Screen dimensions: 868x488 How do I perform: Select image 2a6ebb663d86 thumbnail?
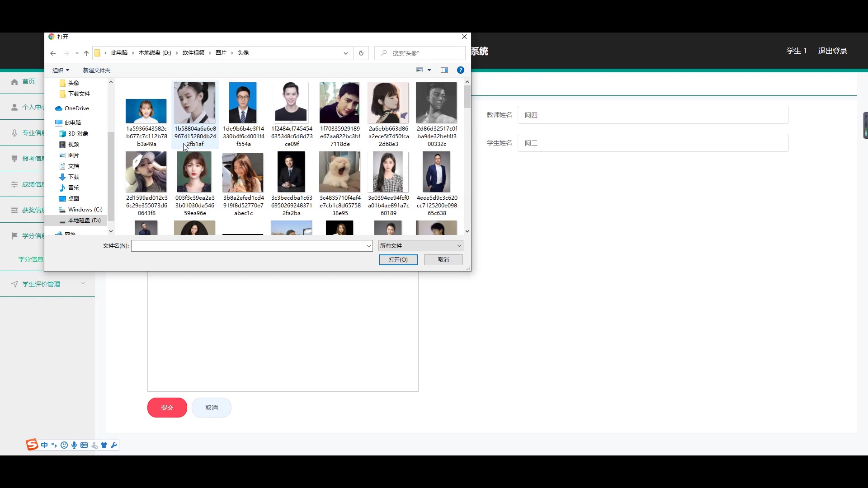tap(388, 103)
